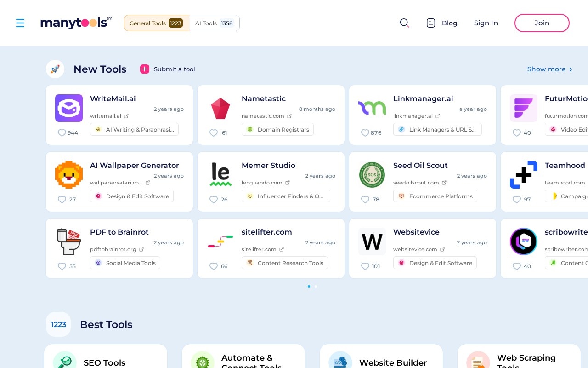Go to the second carousel page dot
Image resolution: width=588 pixels, height=368 pixels.
coord(316,286)
